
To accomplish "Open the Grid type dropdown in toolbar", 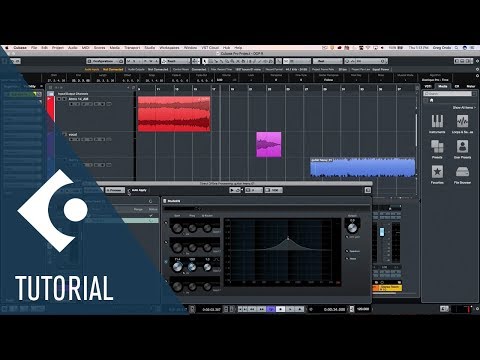I will [297, 61].
